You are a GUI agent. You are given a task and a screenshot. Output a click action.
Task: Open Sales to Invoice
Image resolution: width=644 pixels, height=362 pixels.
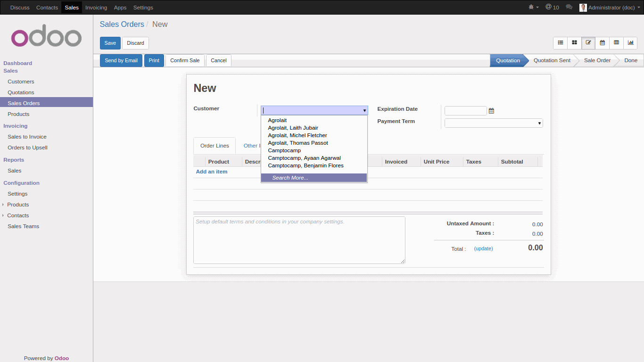tap(27, 137)
